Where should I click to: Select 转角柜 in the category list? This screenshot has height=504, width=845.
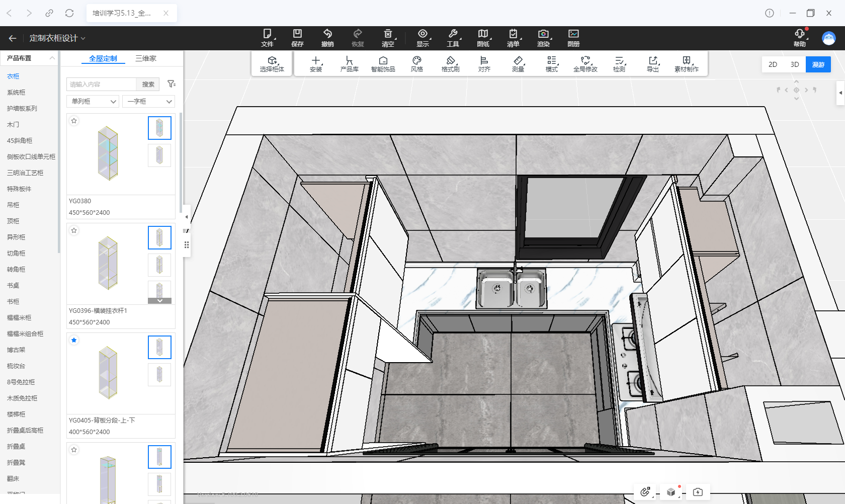[16, 269]
